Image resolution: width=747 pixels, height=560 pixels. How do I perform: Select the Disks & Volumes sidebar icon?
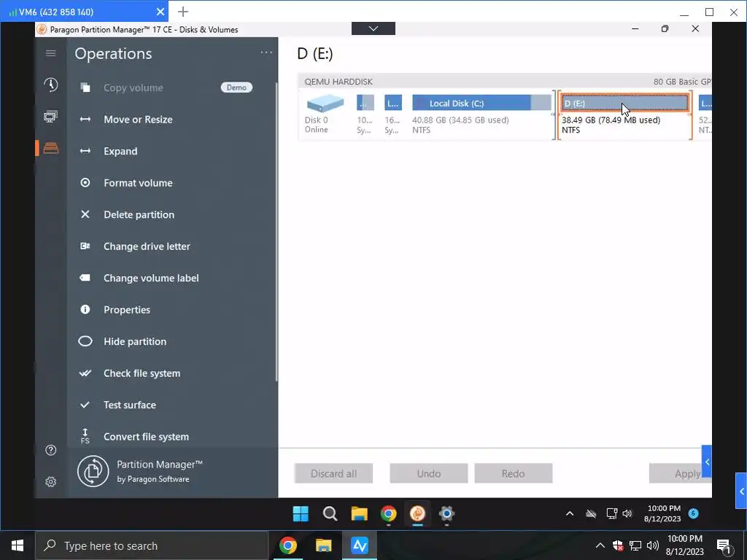(50, 148)
